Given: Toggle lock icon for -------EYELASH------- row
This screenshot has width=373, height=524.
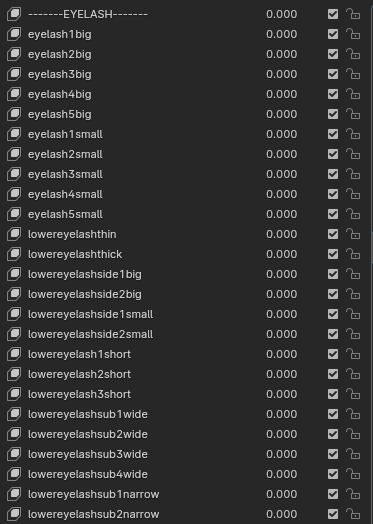Looking at the screenshot, I should coord(353,14).
